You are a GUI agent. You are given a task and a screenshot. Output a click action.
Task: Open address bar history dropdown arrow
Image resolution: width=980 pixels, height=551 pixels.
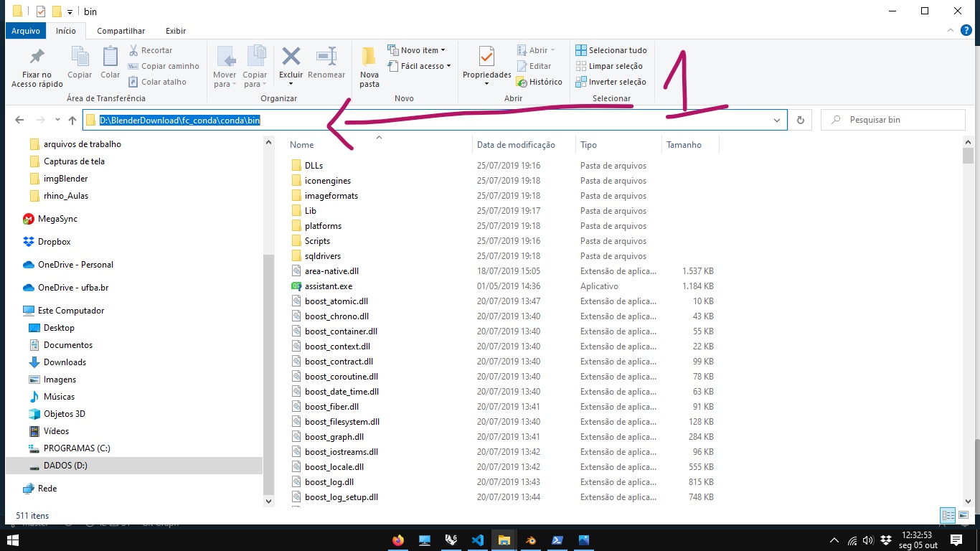[x=776, y=120]
